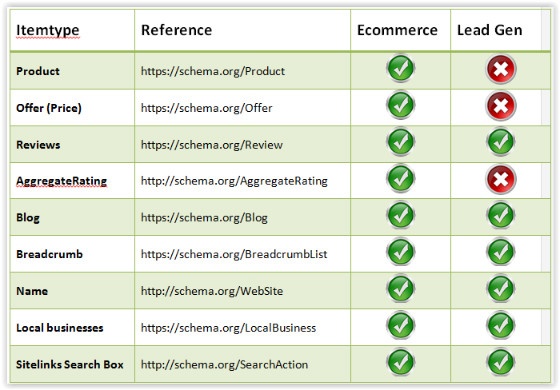Click the Lead Gen red cross for AggregateRating
The width and height of the screenshot is (560, 390).
pyautogui.click(x=501, y=179)
